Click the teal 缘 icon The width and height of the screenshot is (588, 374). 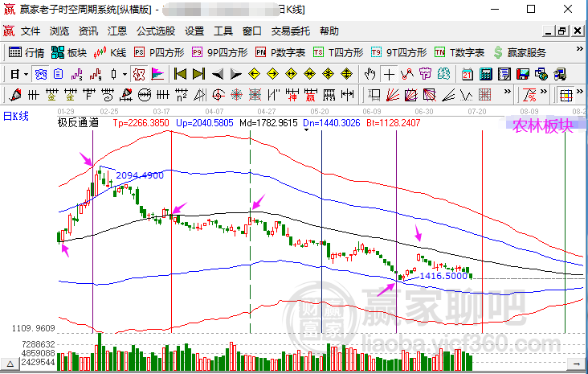pyautogui.click(x=443, y=74)
